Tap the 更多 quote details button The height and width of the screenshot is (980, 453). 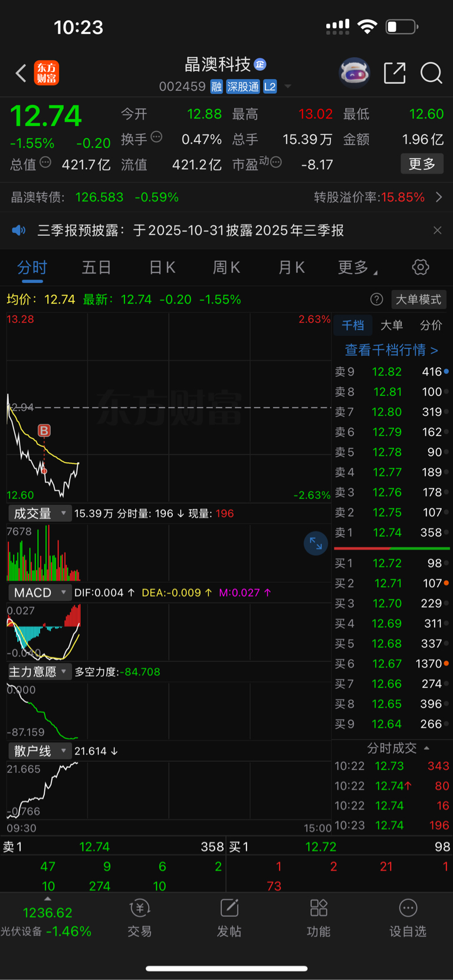[x=422, y=164]
